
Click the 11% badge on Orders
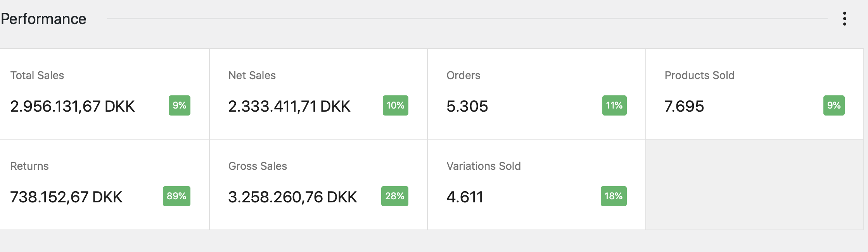(614, 105)
